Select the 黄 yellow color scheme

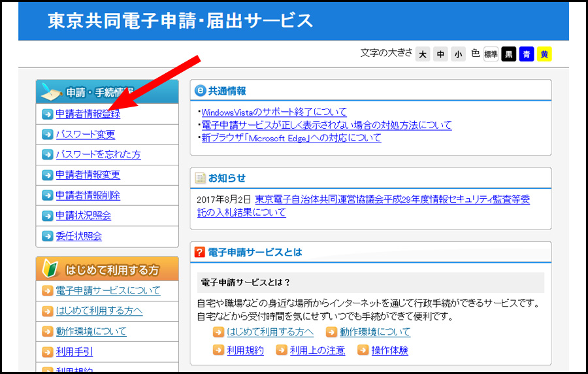coord(544,54)
